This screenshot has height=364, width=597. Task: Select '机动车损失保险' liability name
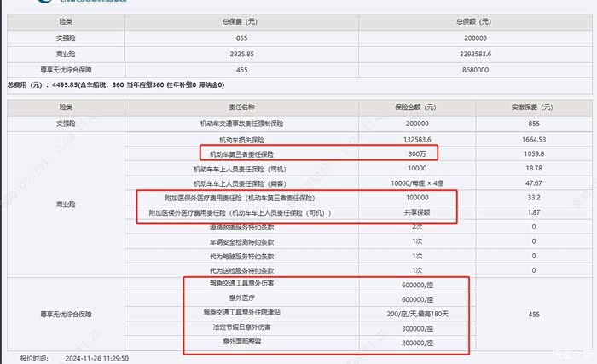tap(241, 140)
